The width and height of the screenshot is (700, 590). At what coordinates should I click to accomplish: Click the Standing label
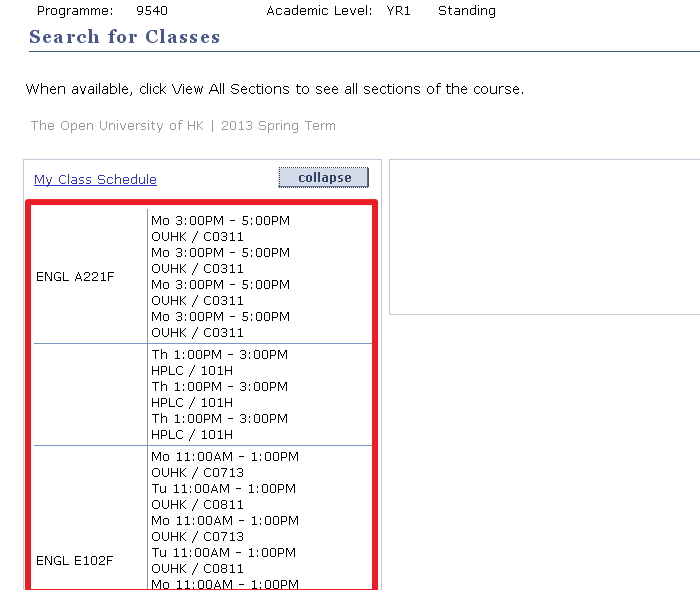point(467,10)
